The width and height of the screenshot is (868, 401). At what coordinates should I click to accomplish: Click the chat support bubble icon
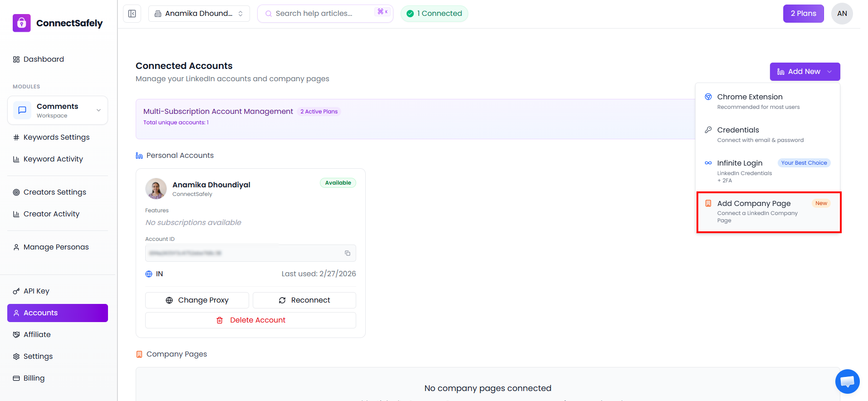(x=847, y=381)
